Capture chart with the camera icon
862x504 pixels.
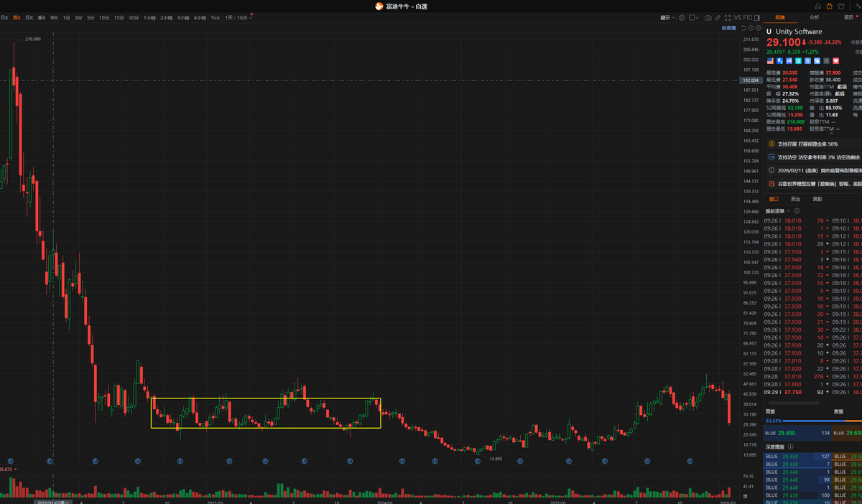click(708, 17)
